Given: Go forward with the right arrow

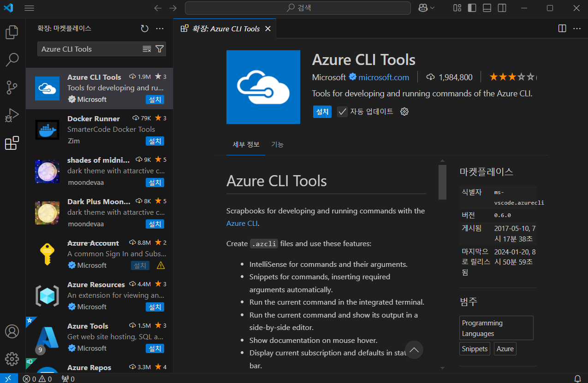Looking at the screenshot, I should pos(173,8).
